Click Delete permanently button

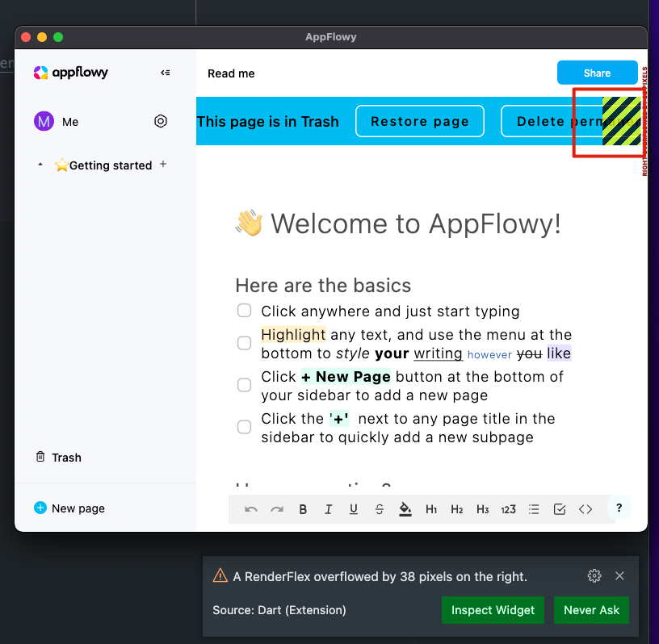point(572,121)
